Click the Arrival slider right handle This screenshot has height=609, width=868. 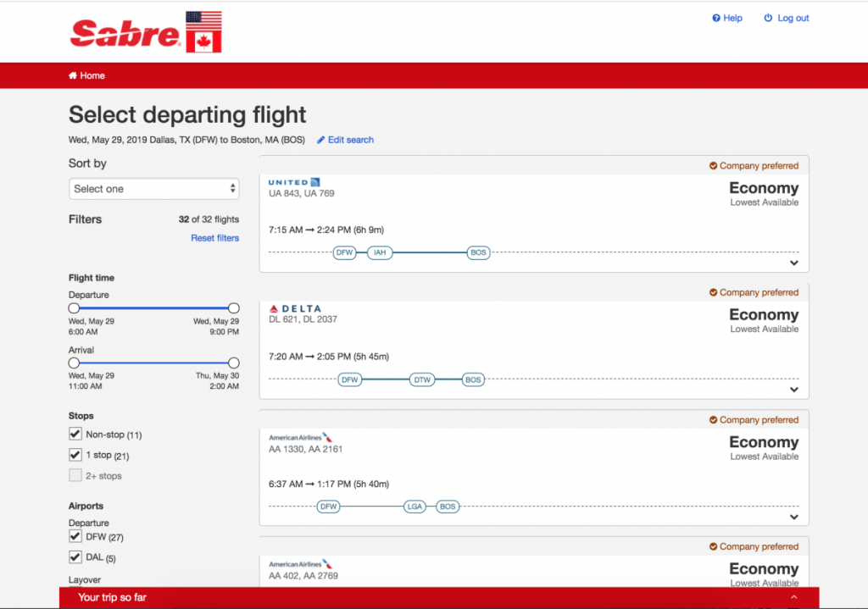234,363
